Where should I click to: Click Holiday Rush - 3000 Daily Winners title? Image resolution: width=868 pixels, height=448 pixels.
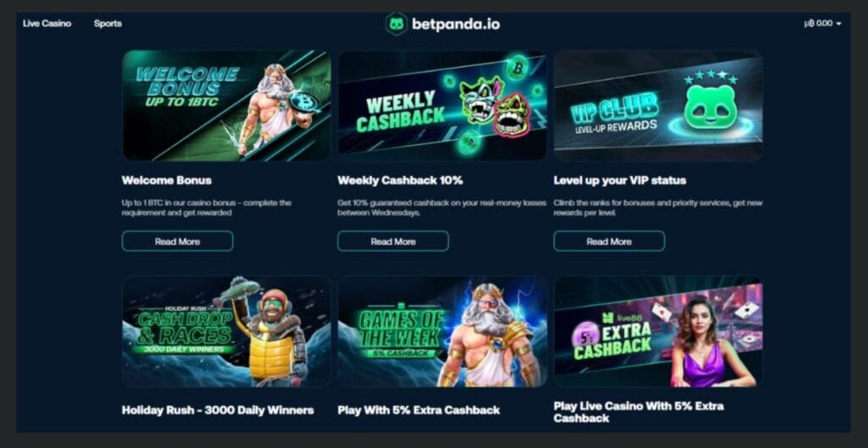[x=218, y=411]
